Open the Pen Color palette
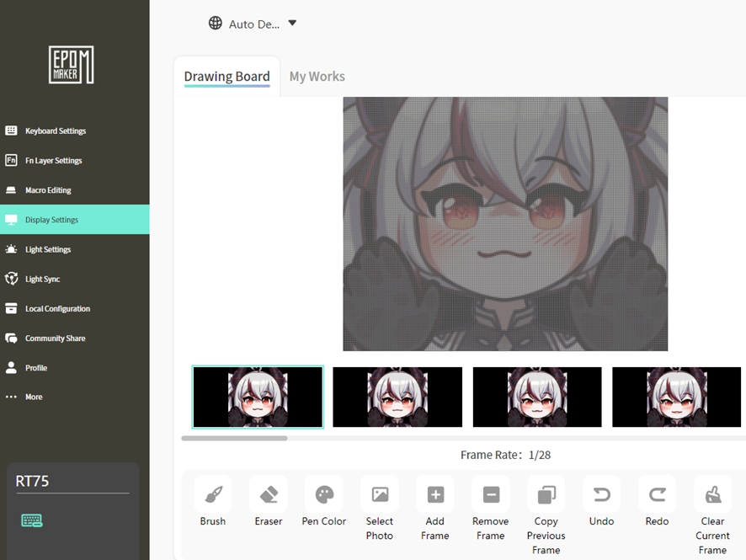This screenshot has width=746, height=560. (x=324, y=494)
